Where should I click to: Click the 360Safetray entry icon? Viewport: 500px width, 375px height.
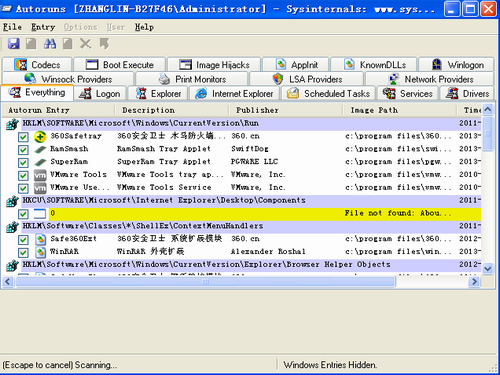(x=40, y=136)
